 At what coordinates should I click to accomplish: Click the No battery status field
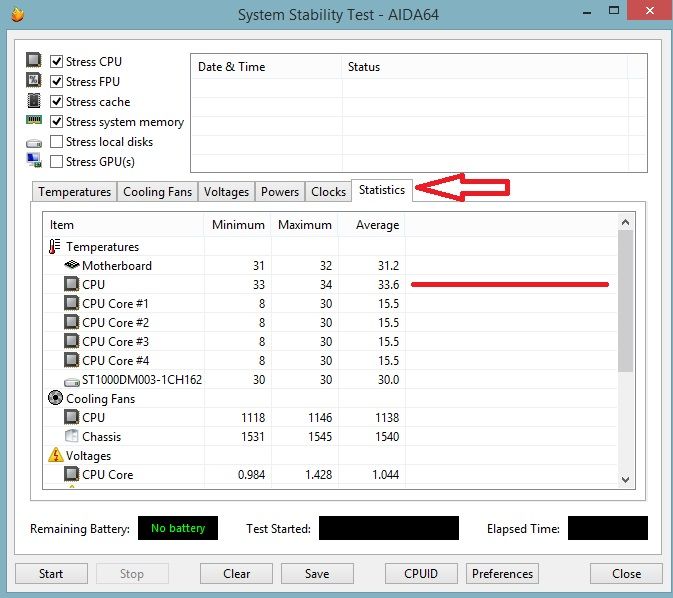(178, 528)
